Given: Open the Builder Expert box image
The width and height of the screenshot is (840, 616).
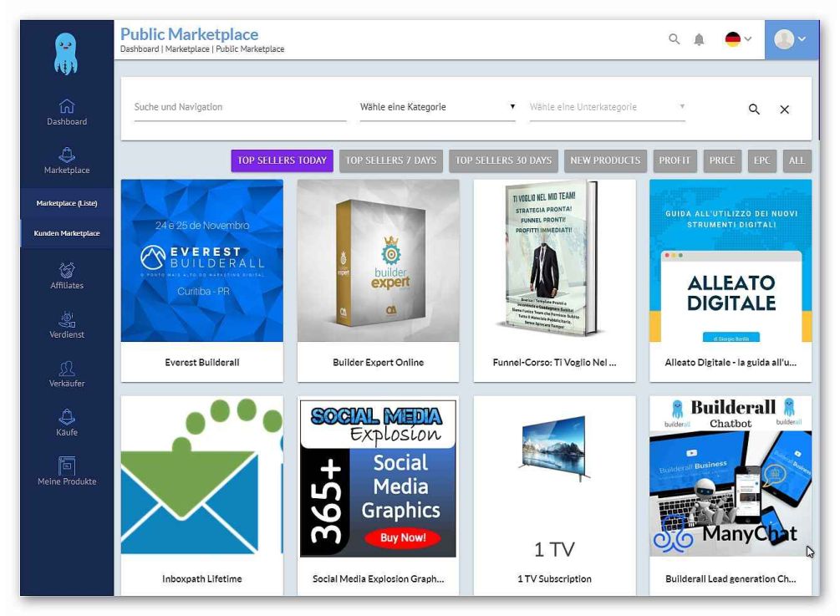Looking at the screenshot, I should 379,260.
